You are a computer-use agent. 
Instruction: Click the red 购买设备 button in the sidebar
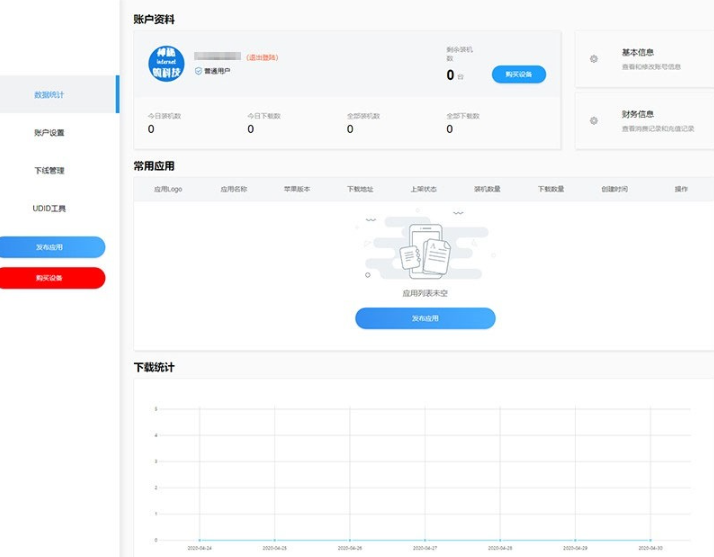tap(52, 278)
